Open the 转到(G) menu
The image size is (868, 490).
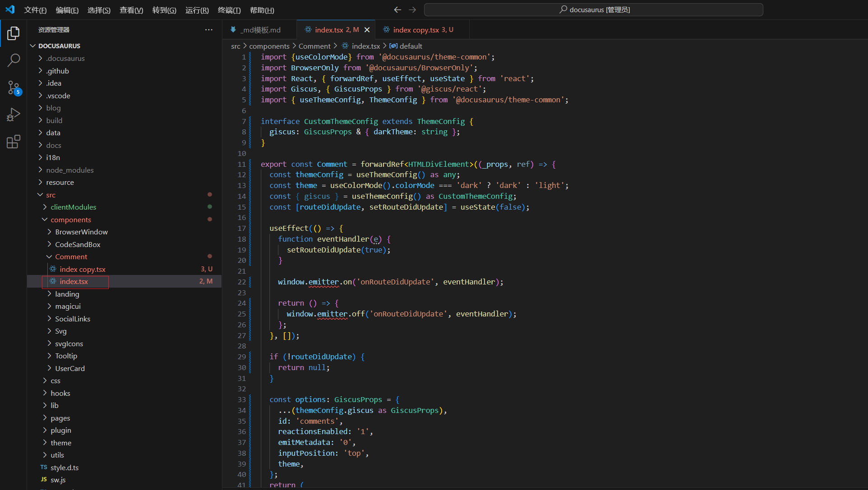point(164,10)
